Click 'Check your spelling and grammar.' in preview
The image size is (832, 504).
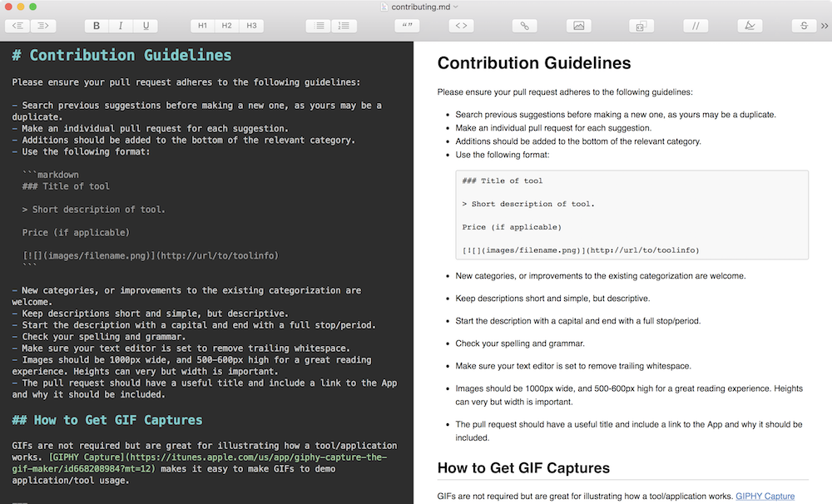pos(519,343)
